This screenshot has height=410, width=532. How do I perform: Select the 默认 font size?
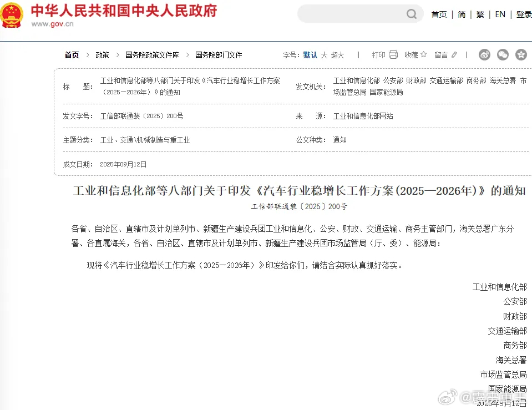(x=310, y=55)
